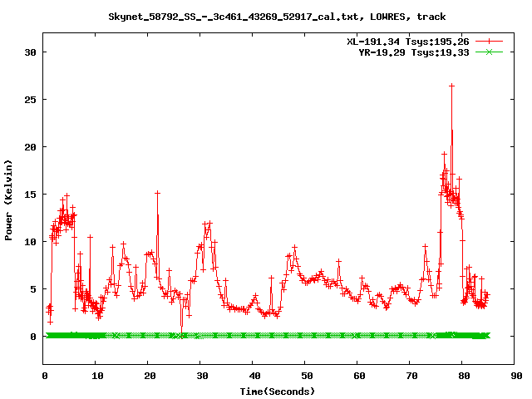
Task: Click x-axis tick label 50
Action: [307, 376]
